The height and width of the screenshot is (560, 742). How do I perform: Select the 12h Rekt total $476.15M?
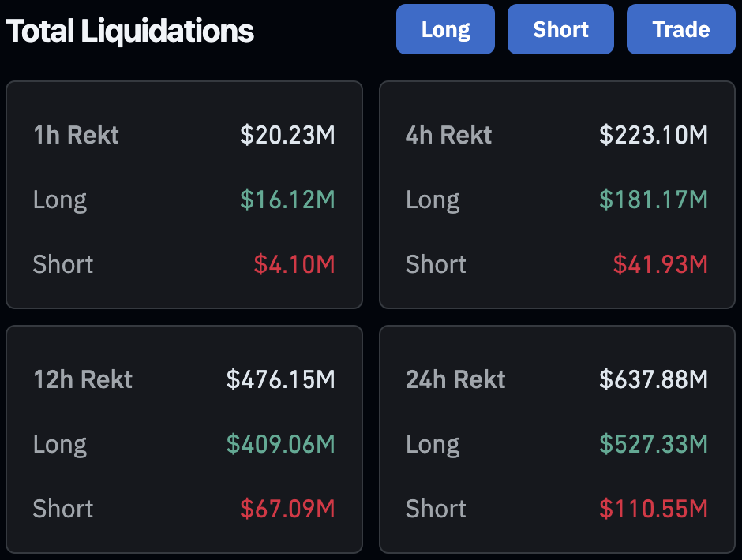[280, 379]
